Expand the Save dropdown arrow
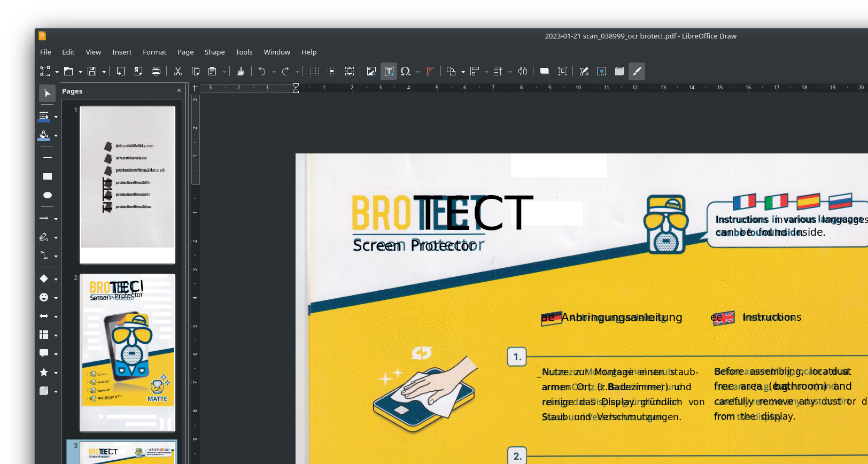This screenshot has height=464, width=868. 104,72
